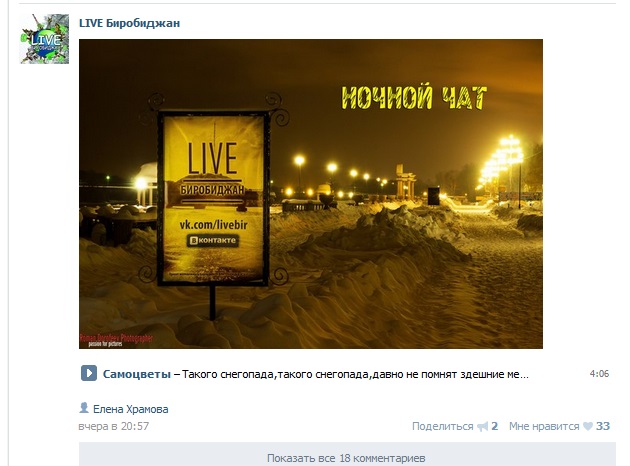This screenshot has width=630, height=466.
Task: Click the megaphone share icon
Action: click(x=483, y=426)
